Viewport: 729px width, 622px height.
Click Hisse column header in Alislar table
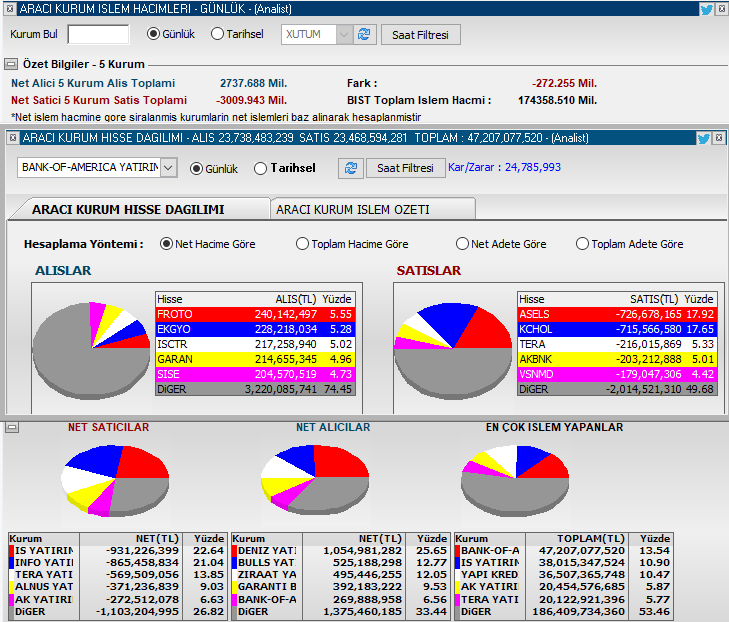point(170,299)
